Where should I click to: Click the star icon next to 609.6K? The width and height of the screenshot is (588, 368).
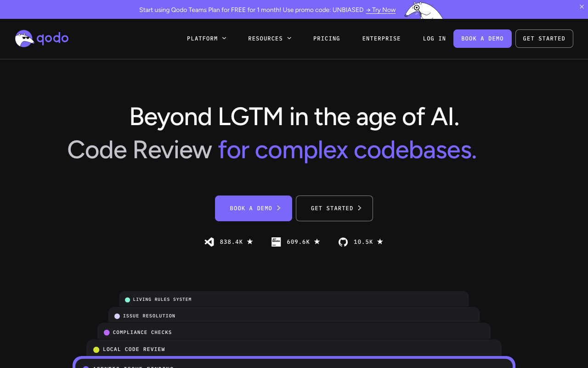(317, 241)
